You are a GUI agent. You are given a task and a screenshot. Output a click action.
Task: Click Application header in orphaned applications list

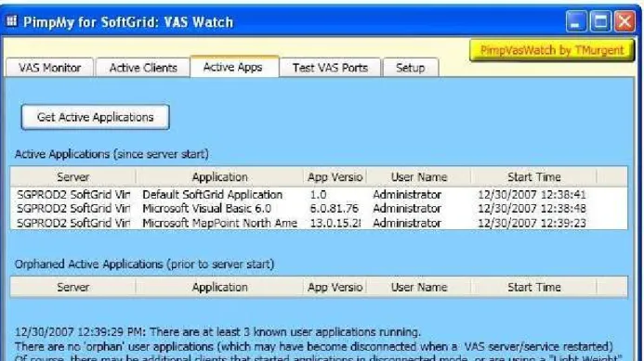click(219, 287)
